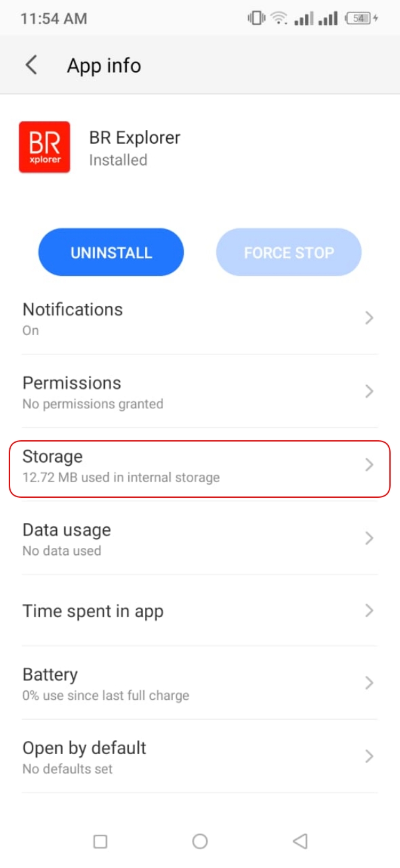Viewport: 400px width, 868px height.
Task: Tap the home circle navigation icon
Action: (x=200, y=841)
